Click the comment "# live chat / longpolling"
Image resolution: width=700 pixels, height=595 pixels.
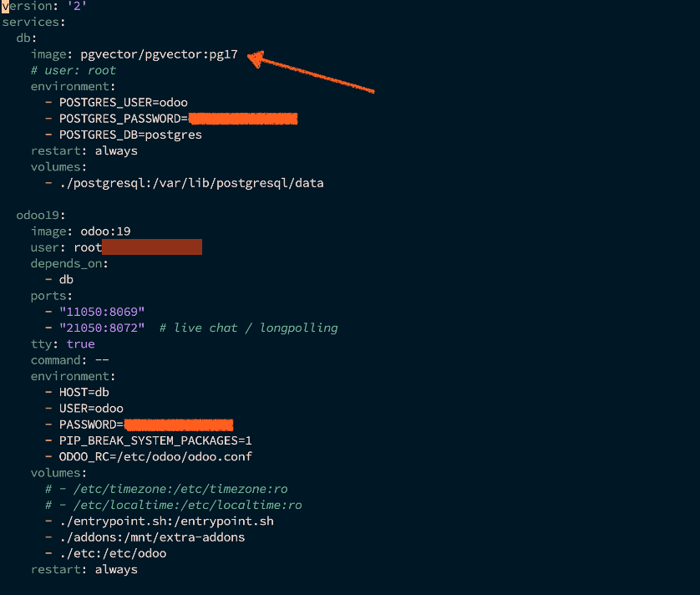(249, 328)
